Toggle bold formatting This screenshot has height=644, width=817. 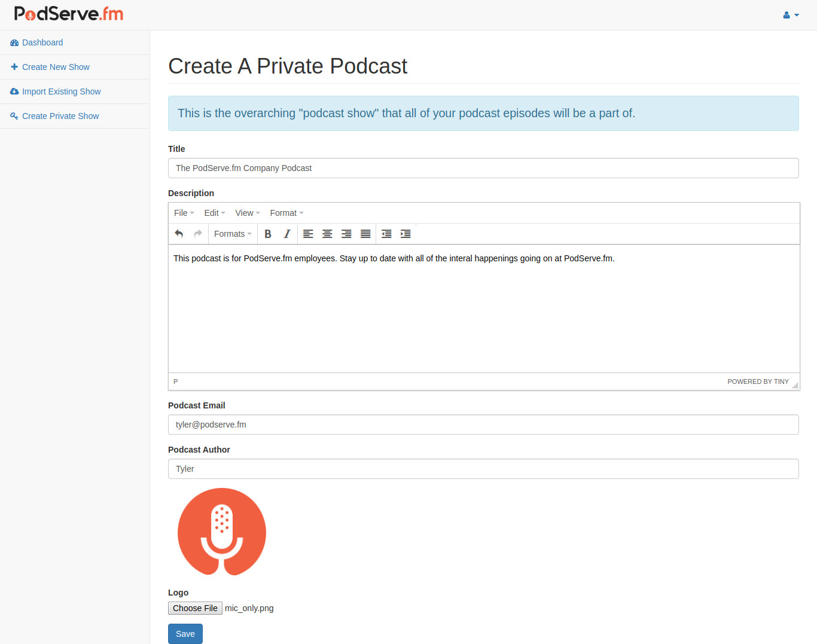tap(268, 234)
